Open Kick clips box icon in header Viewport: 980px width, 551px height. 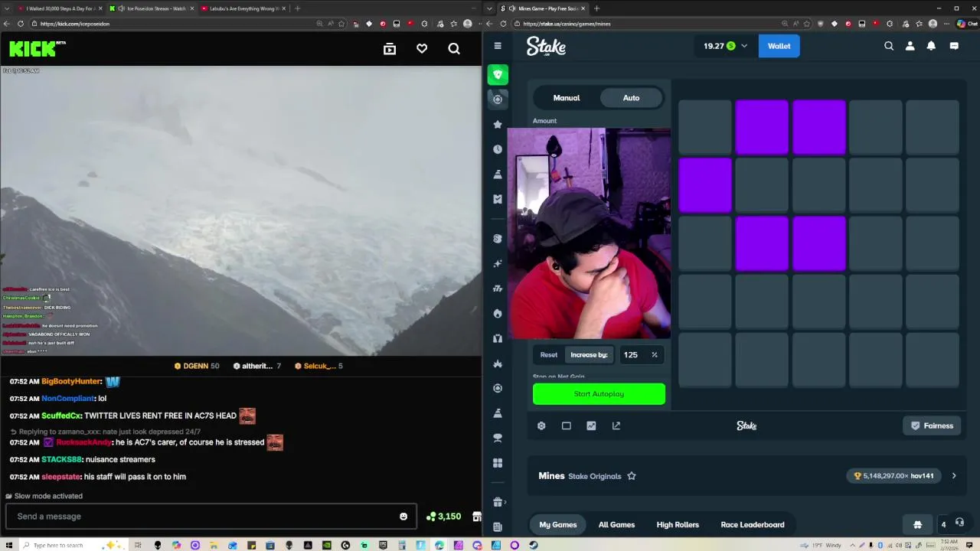pyautogui.click(x=390, y=49)
